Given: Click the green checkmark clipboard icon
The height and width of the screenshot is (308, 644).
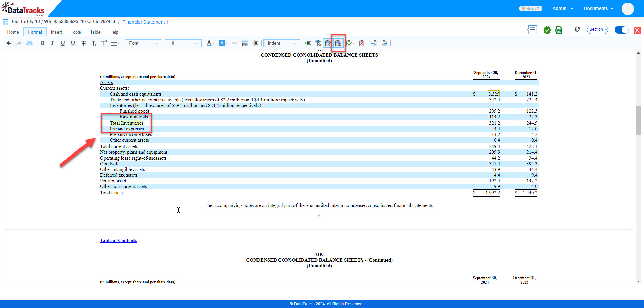Looking at the screenshot, I should point(349,43).
